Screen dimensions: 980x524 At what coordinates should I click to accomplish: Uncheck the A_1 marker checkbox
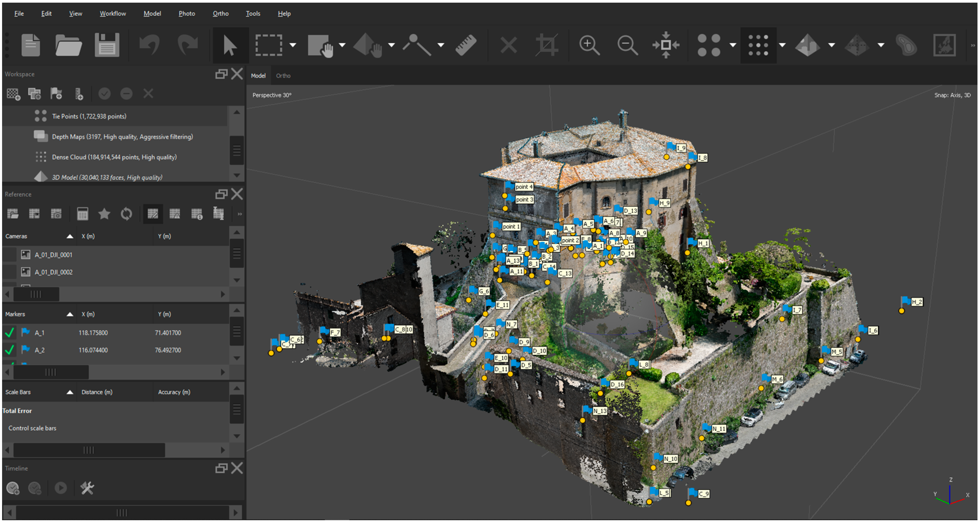[x=10, y=333]
